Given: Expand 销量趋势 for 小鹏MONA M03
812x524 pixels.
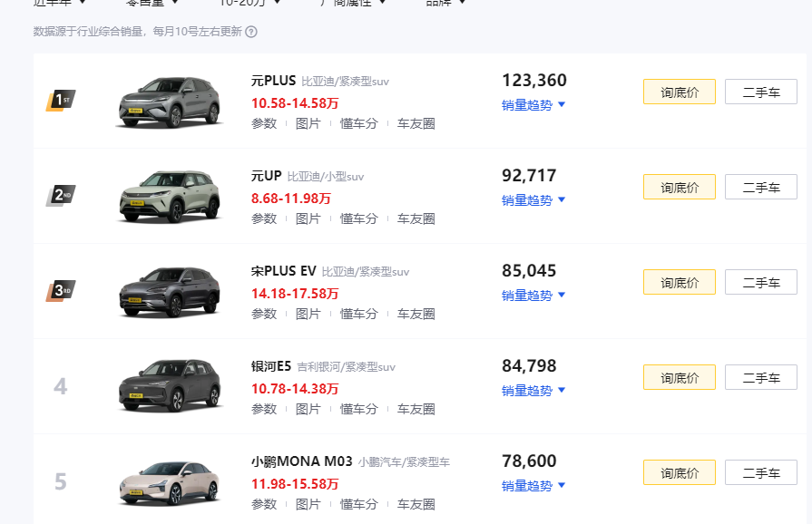Looking at the screenshot, I should pyautogui.click(x=533, y=485).
